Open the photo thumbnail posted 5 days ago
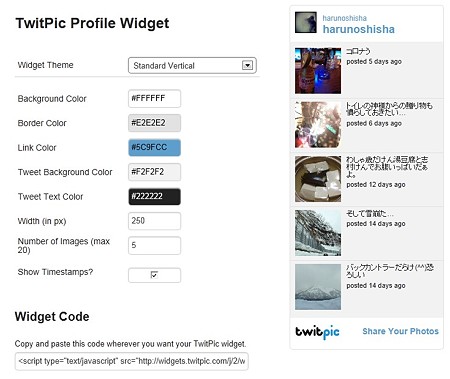Viewport: 450px width, 379px height. [318, 71]
